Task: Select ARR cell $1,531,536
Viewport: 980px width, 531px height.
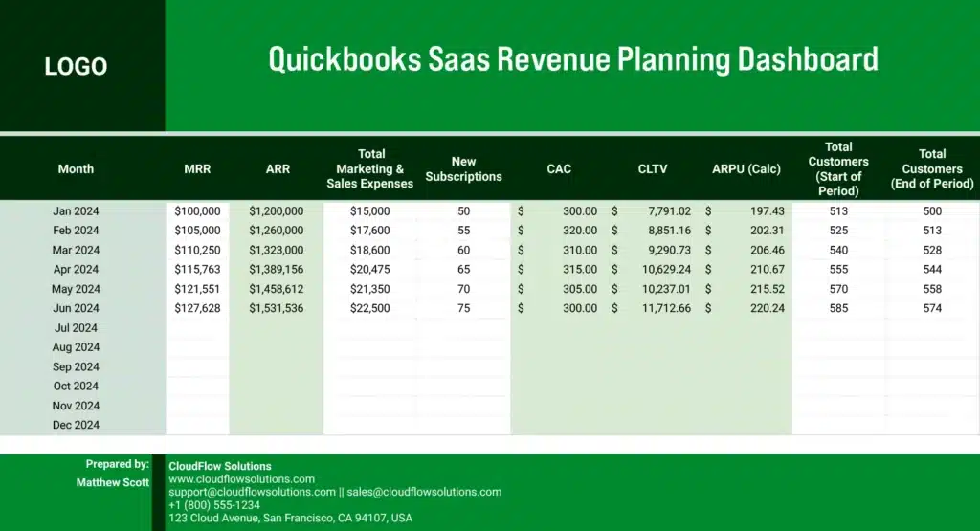Action: [277, 308]
